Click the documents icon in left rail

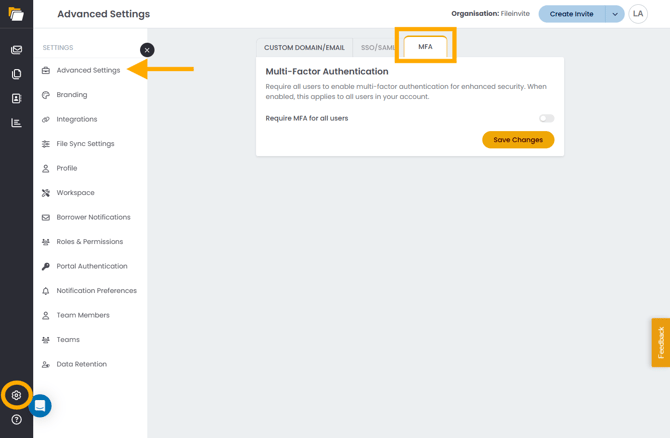click(x=16, y=74)
